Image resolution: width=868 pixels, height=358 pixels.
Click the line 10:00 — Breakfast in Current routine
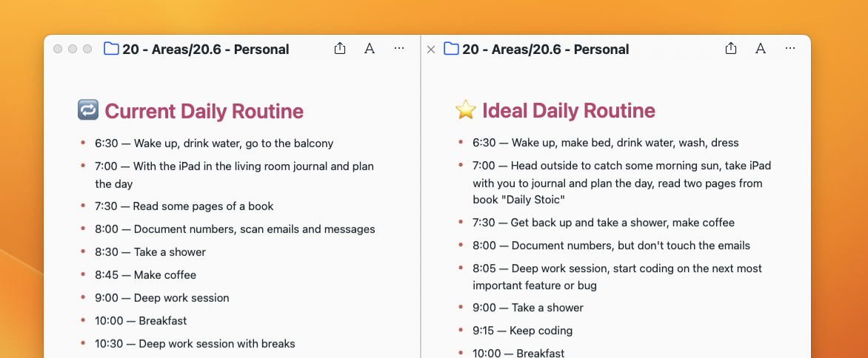tap(141, 321)
